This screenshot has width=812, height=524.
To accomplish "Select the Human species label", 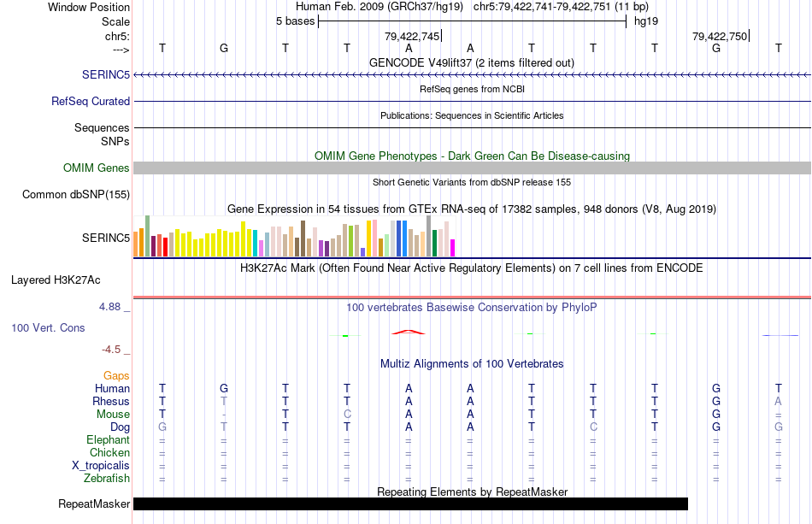I will [112, 388].
